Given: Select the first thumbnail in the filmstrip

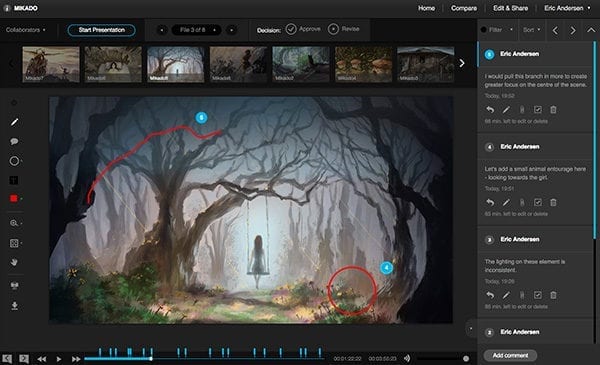Looking at the screenshot, I should click(x=51, y=64).
